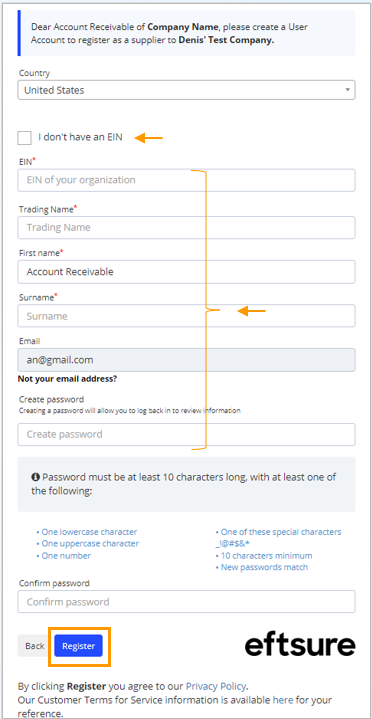Open Customer Terms via the here link
Image resolution: width=372 pixels, height=719 pixels.
click(x=283, y=700)
